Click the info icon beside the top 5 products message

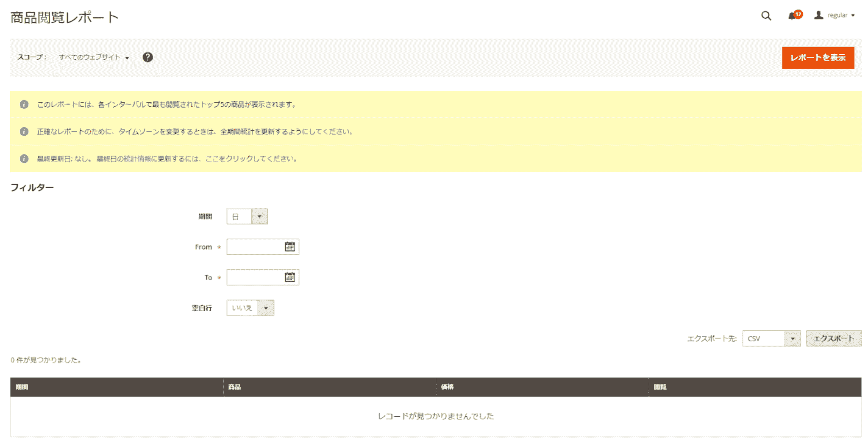(x=24, y=104)
